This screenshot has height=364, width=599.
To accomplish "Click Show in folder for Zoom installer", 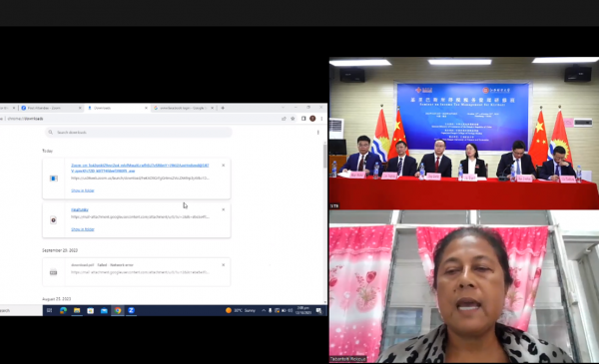I will tap(83, 190).
